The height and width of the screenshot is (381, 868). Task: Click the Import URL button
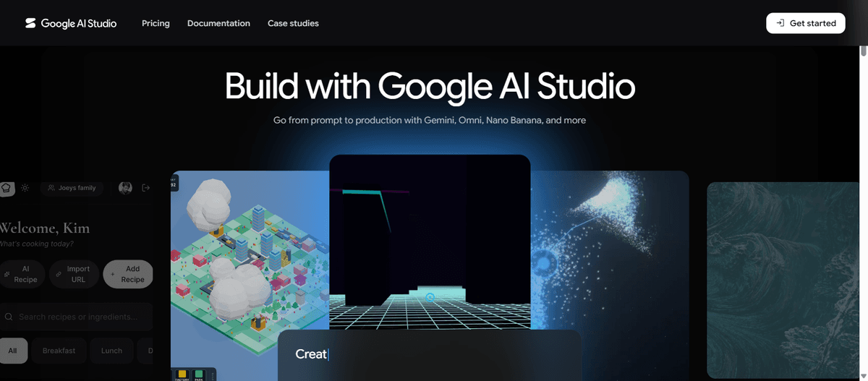(75, 274)
